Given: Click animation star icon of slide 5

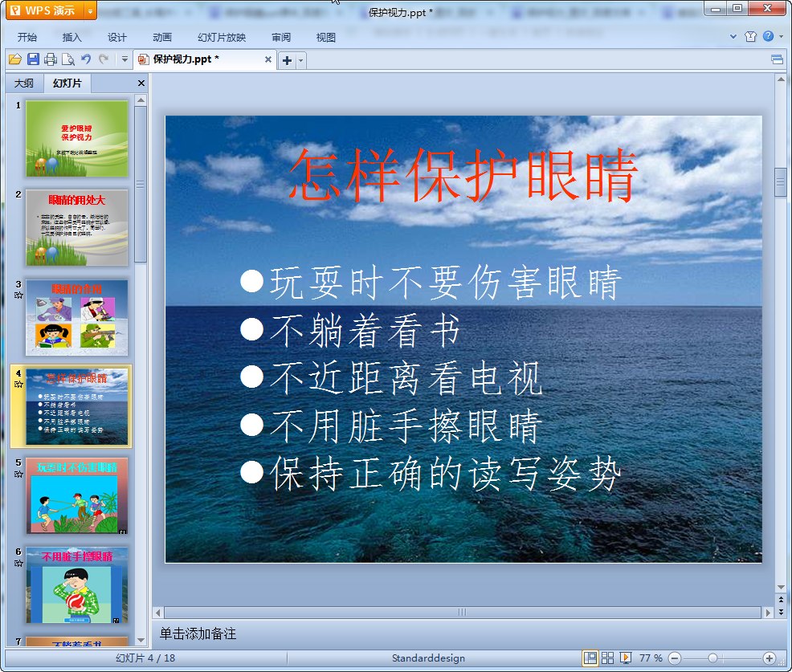Looking at the screenshot, I should 18,474.
